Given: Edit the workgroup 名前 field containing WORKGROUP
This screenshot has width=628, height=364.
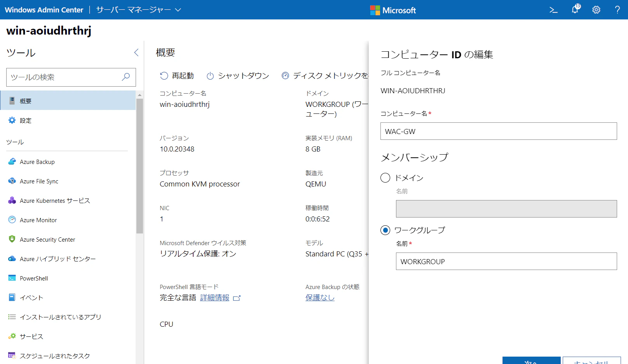Looking at the screenshot, I should click(506, 261).
